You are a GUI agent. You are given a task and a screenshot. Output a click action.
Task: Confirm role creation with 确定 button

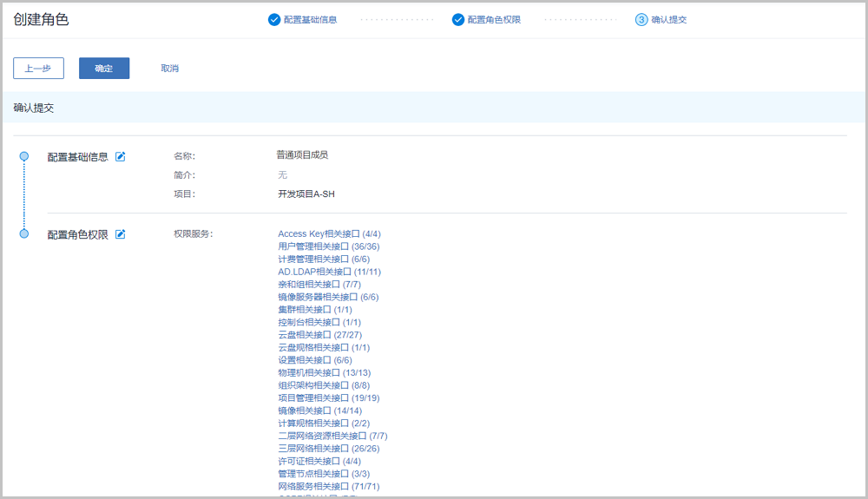pos(104,69)
